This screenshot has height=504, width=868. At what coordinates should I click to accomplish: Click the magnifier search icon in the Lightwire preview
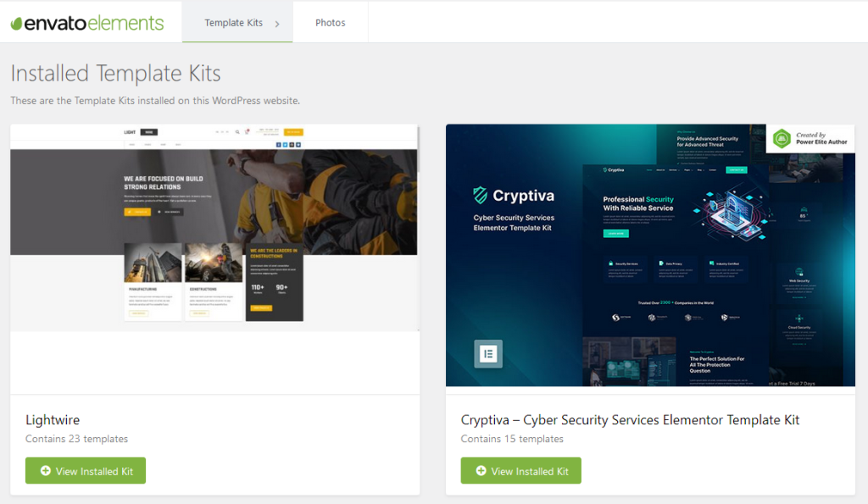pyautogui.click(x=237, y=132)
